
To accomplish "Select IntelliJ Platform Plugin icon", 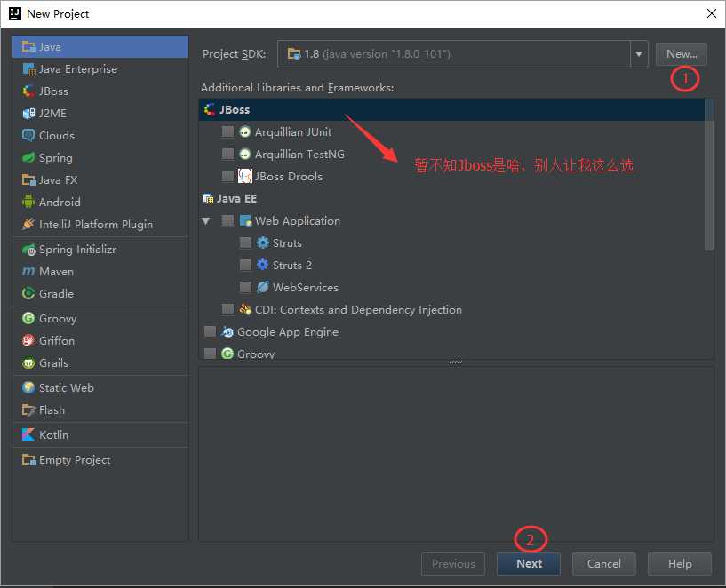I will click(x=28, y=225).
